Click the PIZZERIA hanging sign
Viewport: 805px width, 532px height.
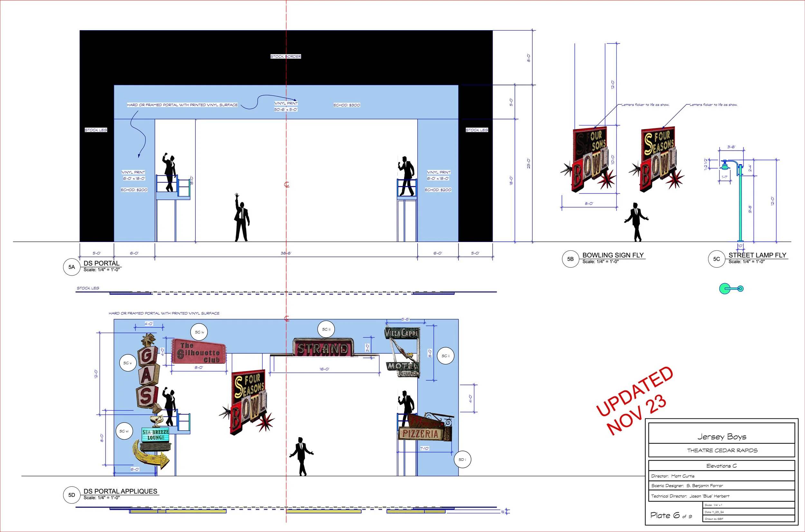click(x=426, y=427)
